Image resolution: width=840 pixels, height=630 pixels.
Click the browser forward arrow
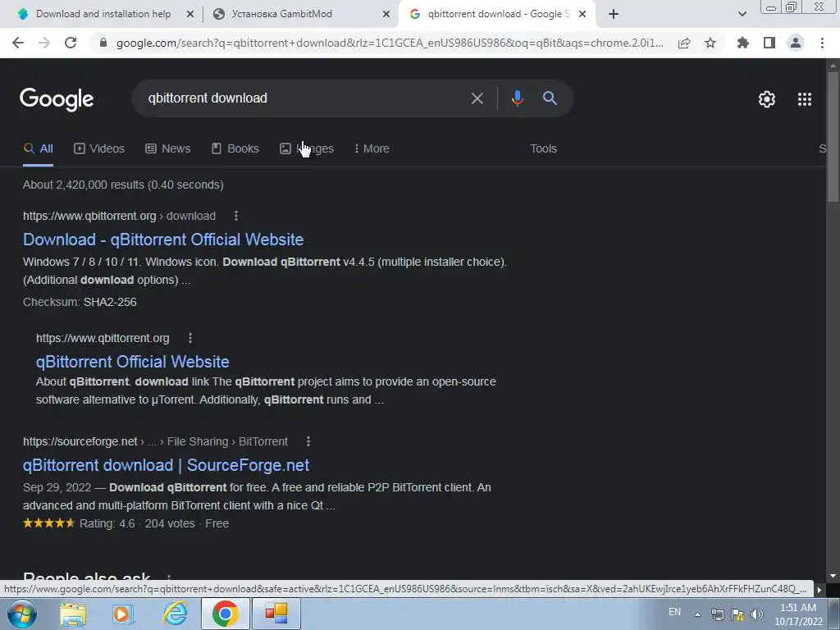(x=44, y=43)
